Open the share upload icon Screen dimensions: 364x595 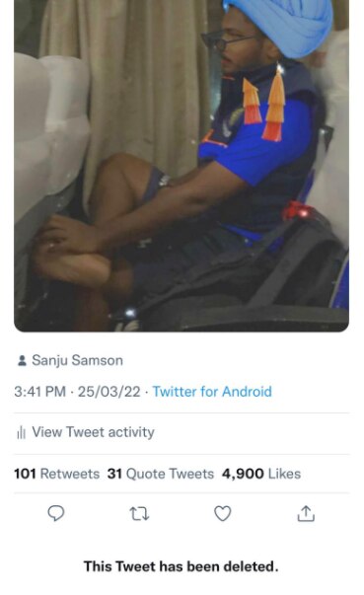click(x=306, y=514)
